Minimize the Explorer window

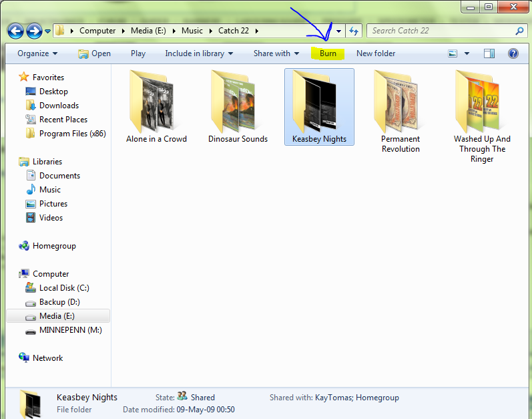470,7
